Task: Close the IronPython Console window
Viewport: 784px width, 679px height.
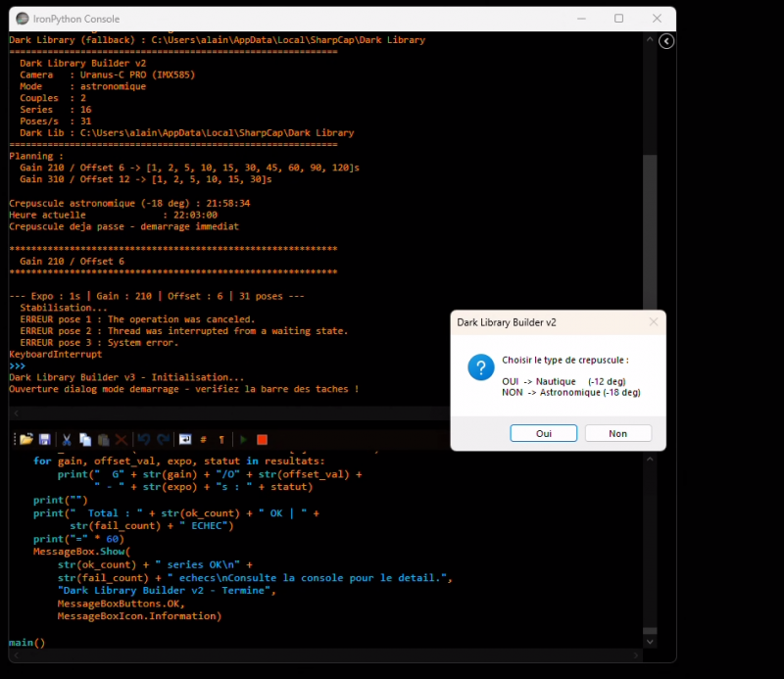Action: (x=657, y=19)
